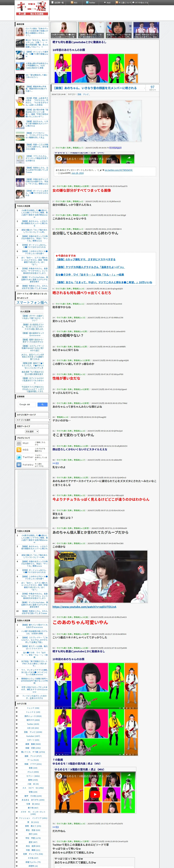Click the 芸能 category link under article date
The height and width of the screenshot is (868, 174).
79,94
